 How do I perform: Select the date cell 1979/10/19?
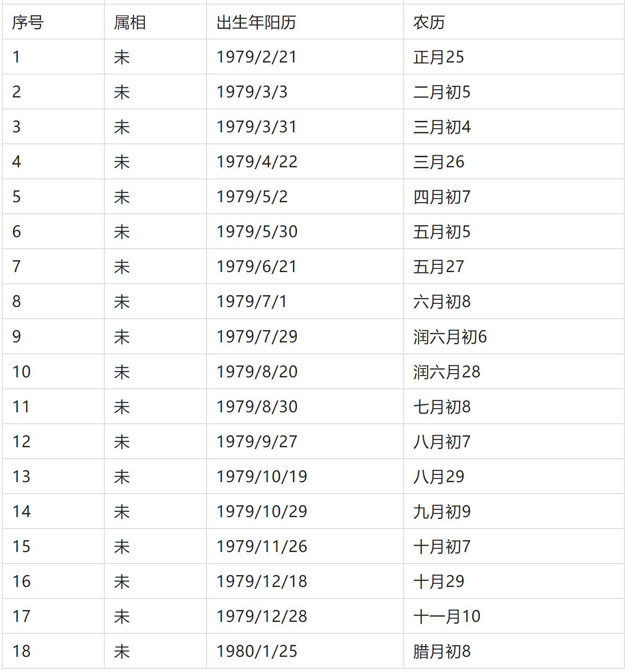[305, 476]
